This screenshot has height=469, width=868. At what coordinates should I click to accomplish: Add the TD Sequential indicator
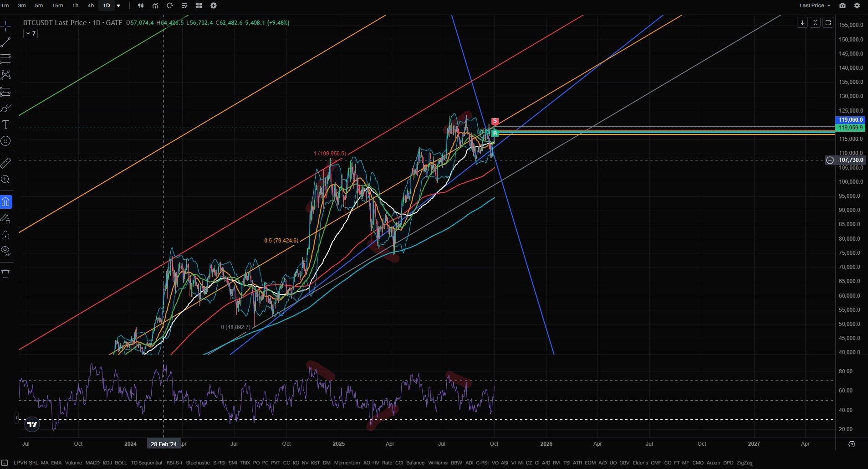147,463
